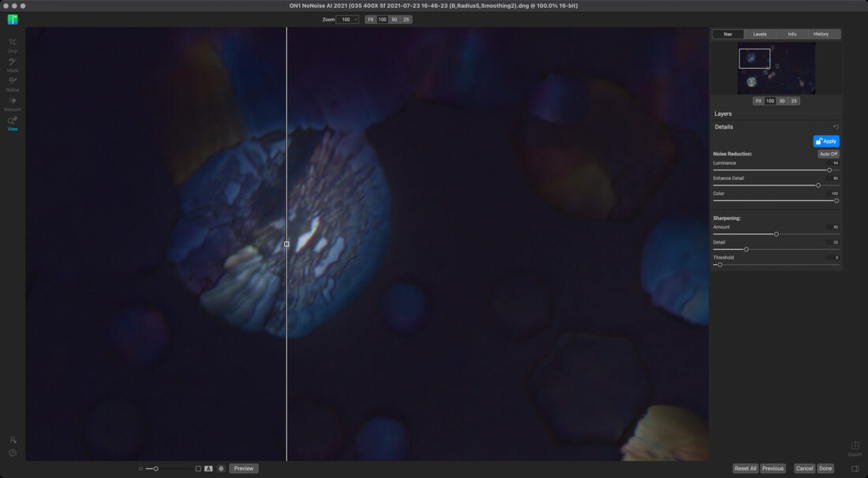
Task: Activate the View zoom tool
Action: [x=13, y=121]
